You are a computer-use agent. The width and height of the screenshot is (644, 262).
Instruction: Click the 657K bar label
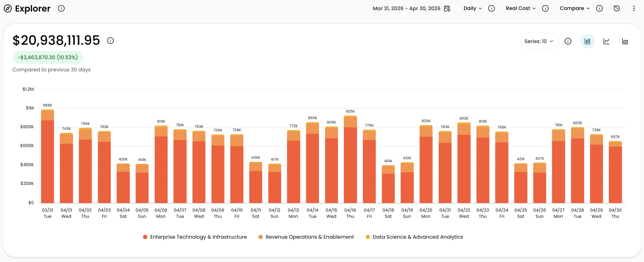pyautogui.click(x=615, y=137)
